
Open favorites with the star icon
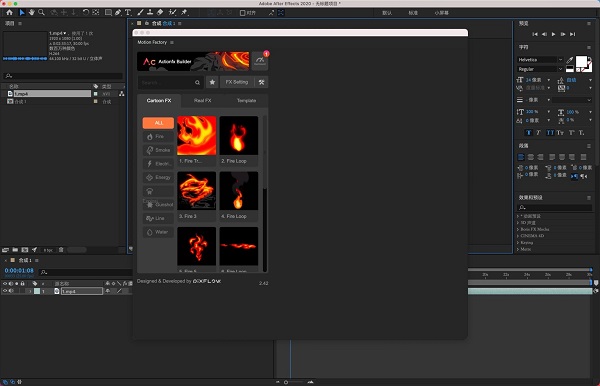[x=212, y=82]
